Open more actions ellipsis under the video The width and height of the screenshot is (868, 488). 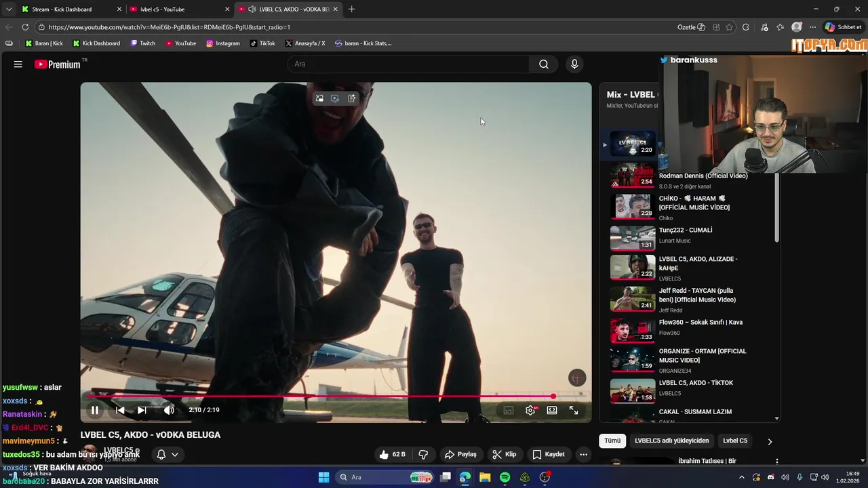point(583,454)
